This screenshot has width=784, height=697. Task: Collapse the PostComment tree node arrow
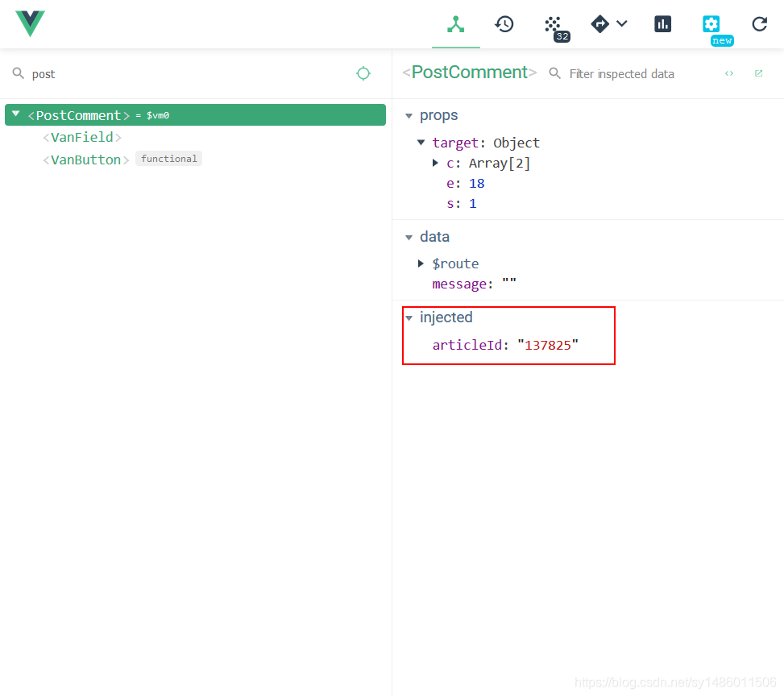click(16, 114)
